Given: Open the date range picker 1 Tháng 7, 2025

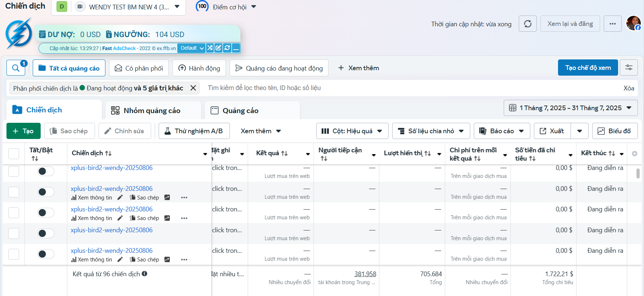Looking at the screenshot, I should [x=571, y=108].
